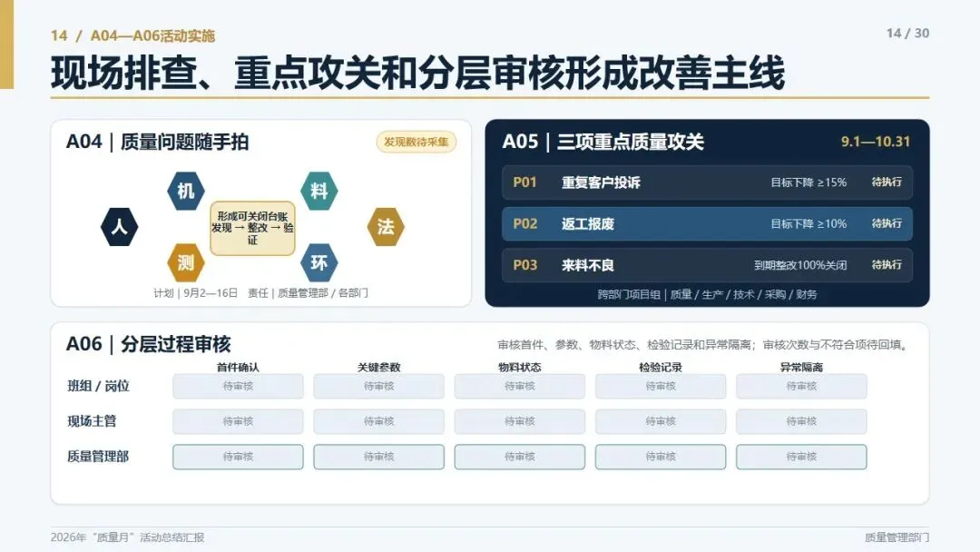Select the 料 hexagon icon
This screenshot has width=980, height=552.
318,191
